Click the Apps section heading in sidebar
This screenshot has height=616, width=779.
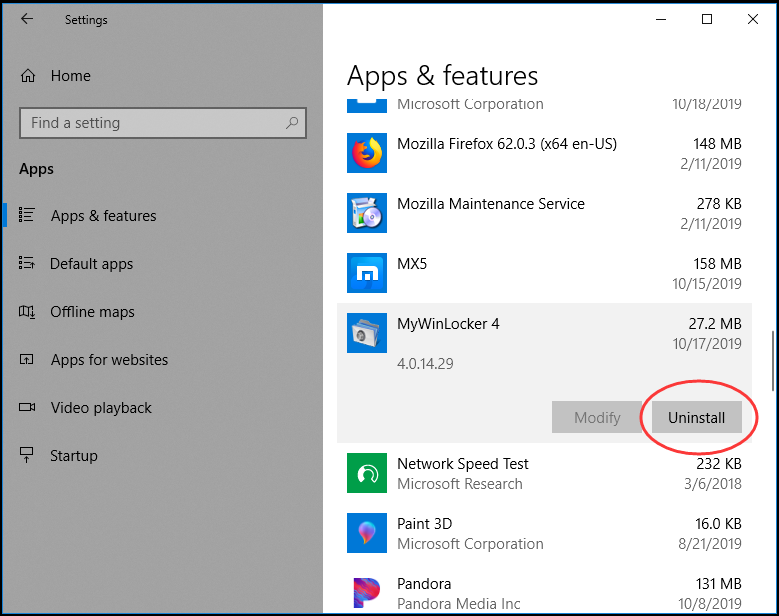pos(36,169)
